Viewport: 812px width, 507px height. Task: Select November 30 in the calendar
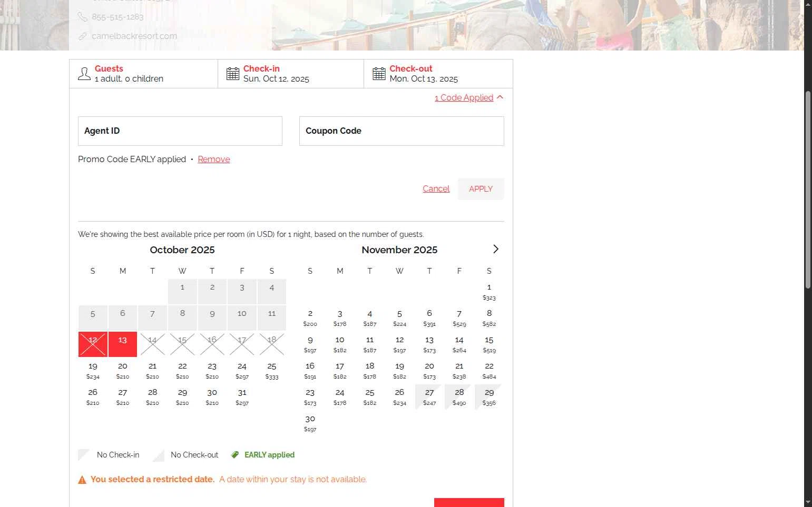310,423
